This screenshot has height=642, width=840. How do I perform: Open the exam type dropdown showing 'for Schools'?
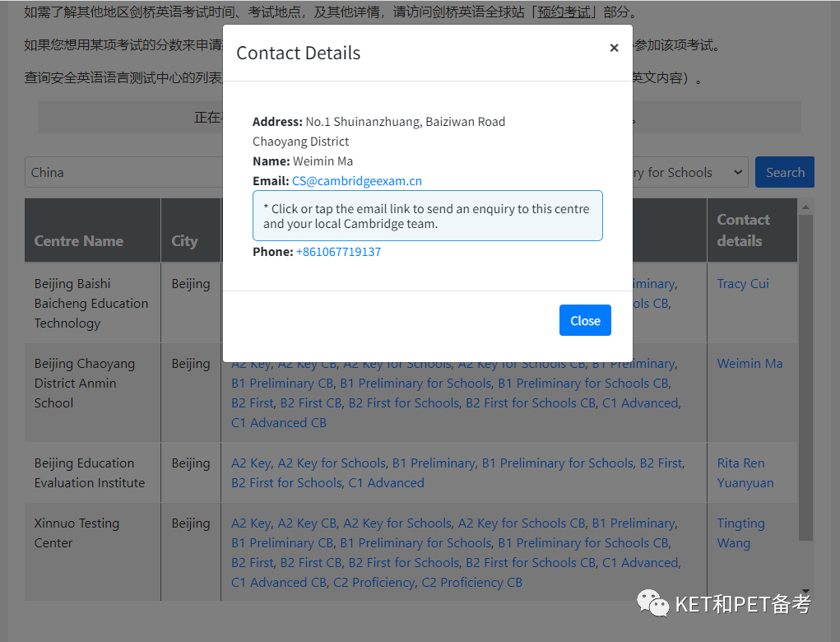point(690,172)
